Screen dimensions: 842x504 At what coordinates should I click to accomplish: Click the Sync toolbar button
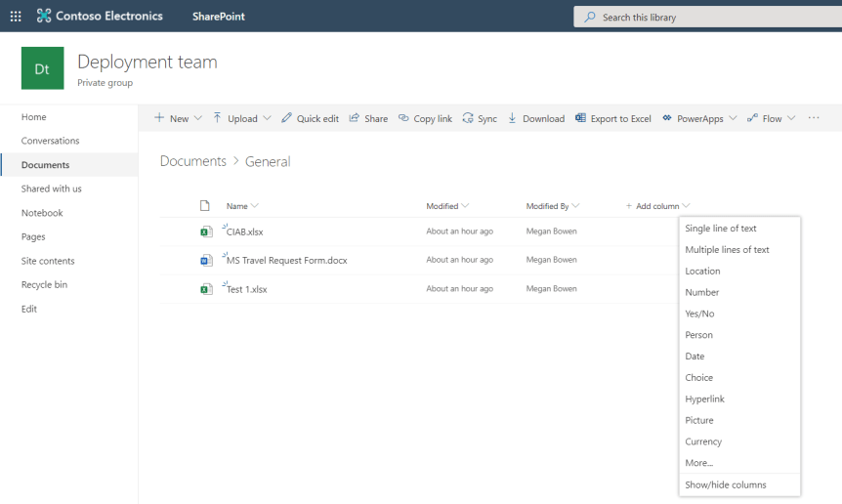click(480, 118)
